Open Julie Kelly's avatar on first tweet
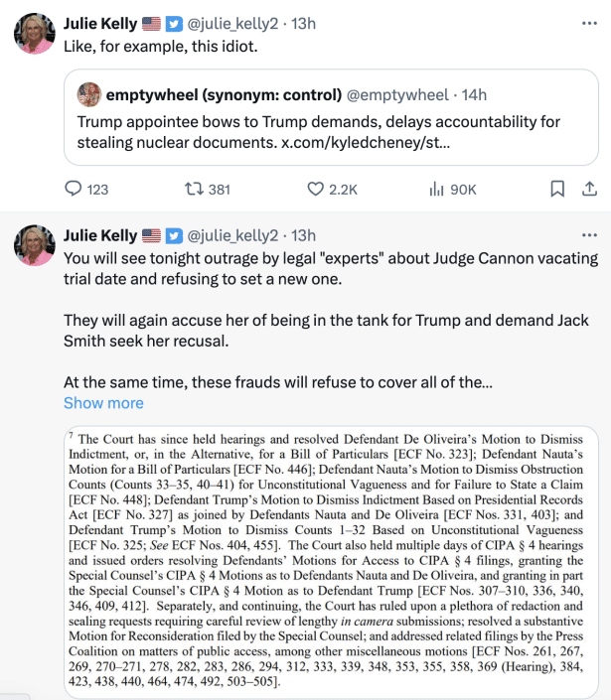Image resolution: width=611 pixels, height=700 pixels. 34,34
